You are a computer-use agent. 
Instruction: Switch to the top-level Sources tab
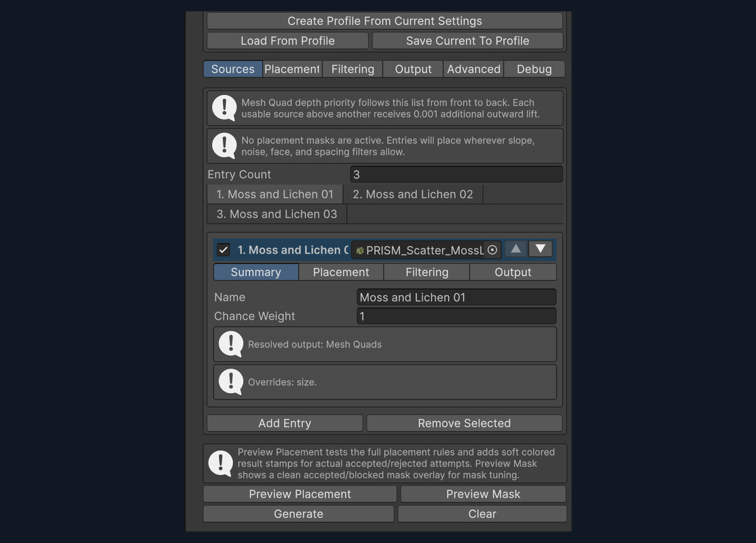click(233, 69)
